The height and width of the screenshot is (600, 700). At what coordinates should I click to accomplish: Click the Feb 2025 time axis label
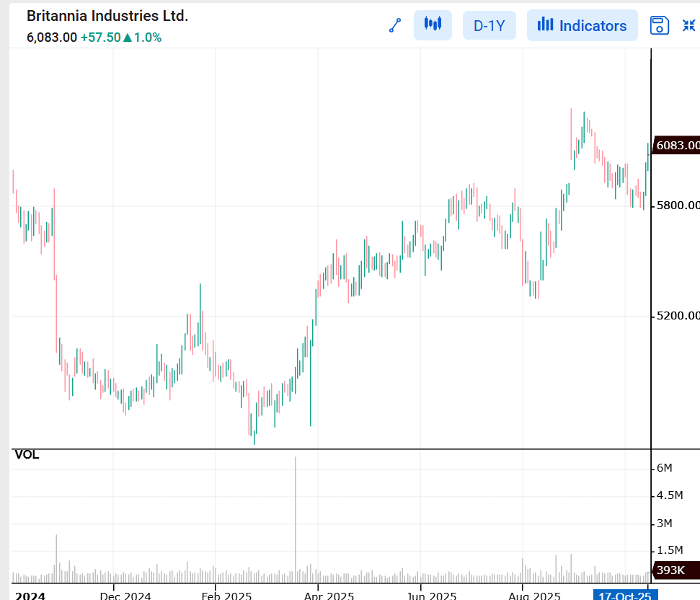227,596
